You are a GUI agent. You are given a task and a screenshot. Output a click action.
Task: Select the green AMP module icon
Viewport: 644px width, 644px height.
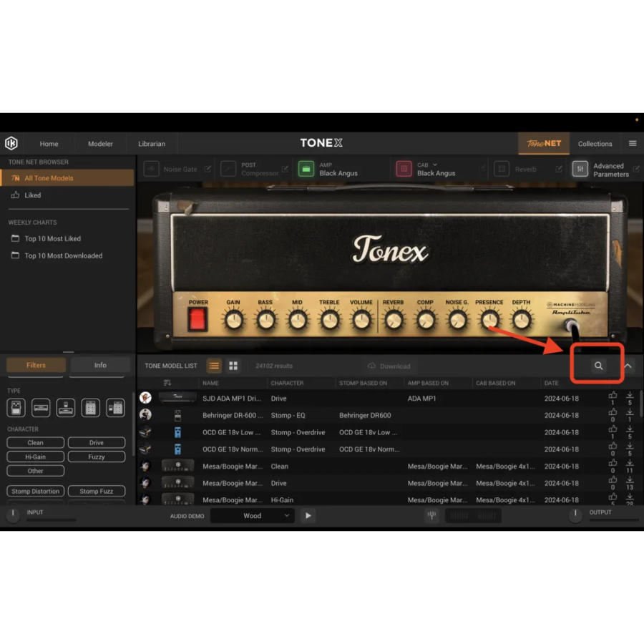[x=306, y=169]
